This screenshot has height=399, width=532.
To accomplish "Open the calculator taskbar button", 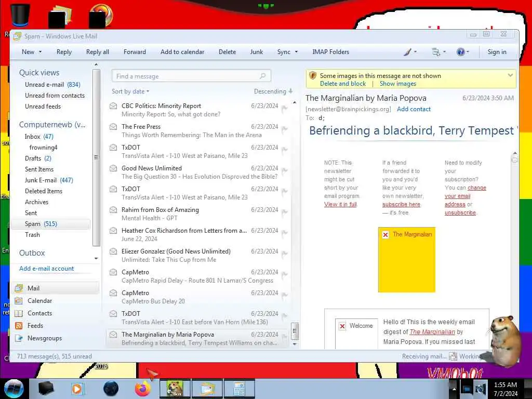I will (x=239, y=389).
